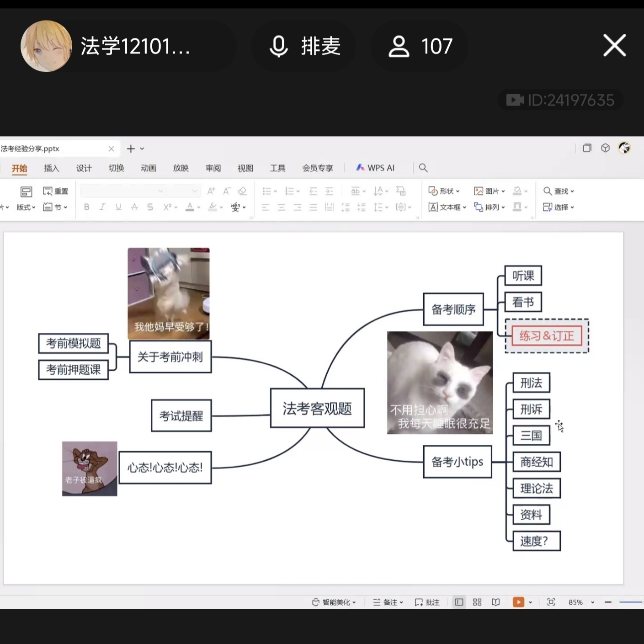Toggle italic formatting
Image resolution: width=644 pixels, height=644 pixels.
coord(102,207)
